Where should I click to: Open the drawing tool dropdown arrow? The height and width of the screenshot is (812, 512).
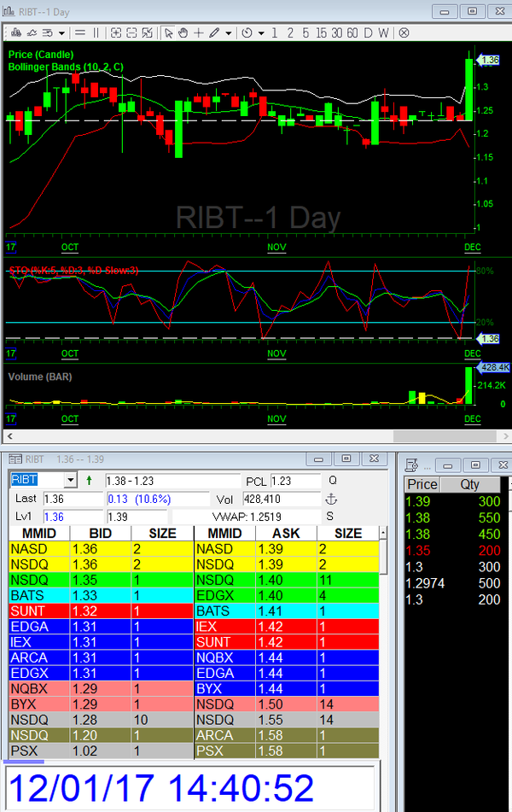point(228,32)
